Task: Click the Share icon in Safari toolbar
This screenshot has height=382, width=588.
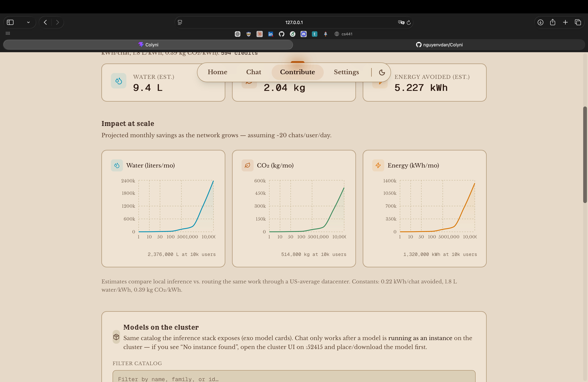Action: pos(553,23)
